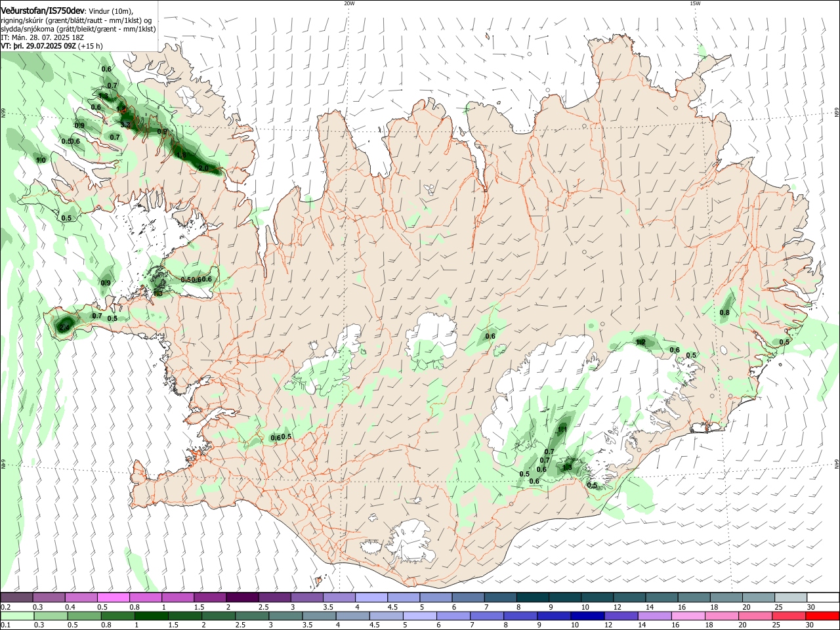The image size is (840, 630).
Task: Select the valid time 'VT: þri. 29.07.2025 09Z'
Action: pos(38,46)
